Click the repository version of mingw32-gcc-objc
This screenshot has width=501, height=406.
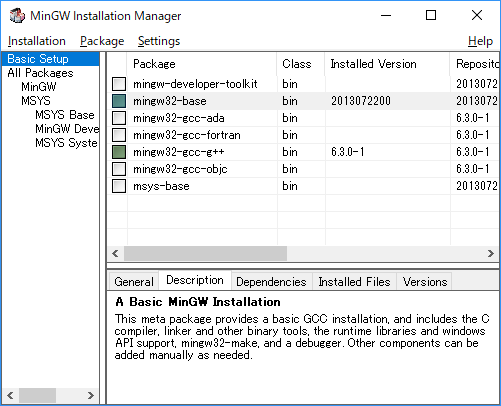point(473,169)
